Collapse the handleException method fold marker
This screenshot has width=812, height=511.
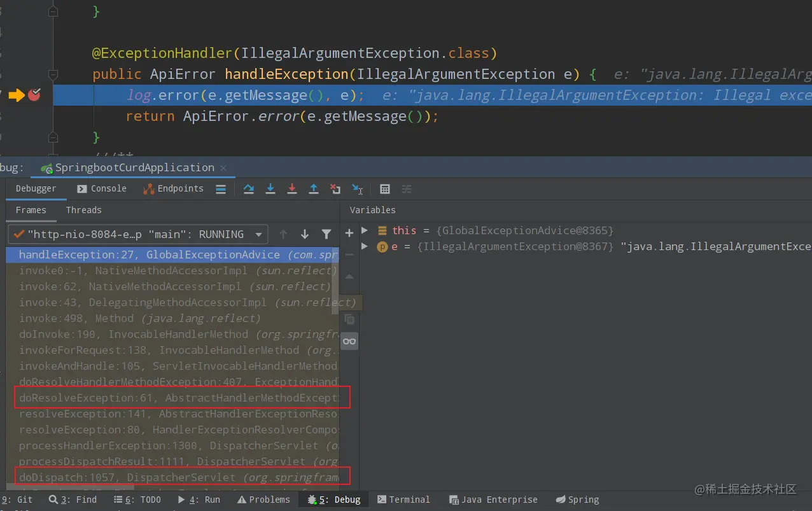click(53, 74)
